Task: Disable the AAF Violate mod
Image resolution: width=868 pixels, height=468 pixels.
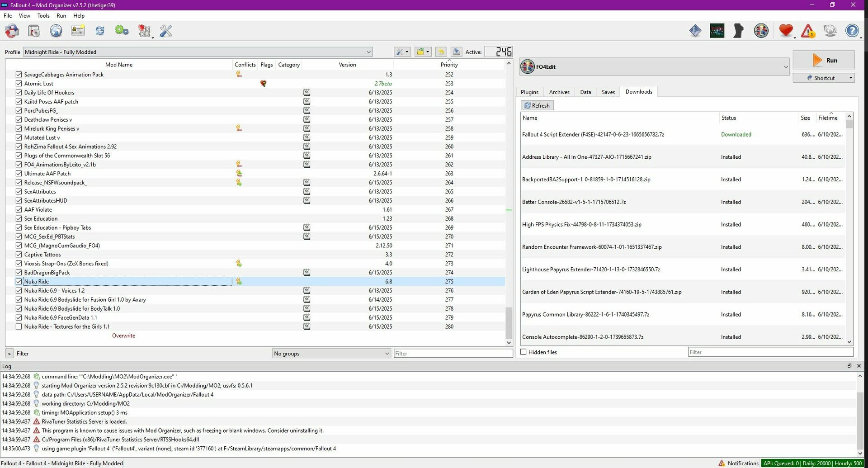Action: click(x=19, y=210)
